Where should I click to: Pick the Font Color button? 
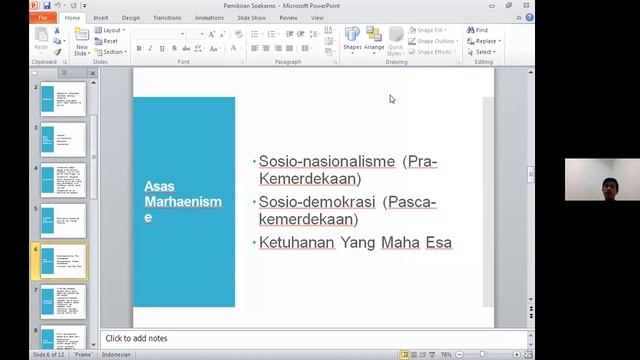pyautogui.click(x=233, y=49)
